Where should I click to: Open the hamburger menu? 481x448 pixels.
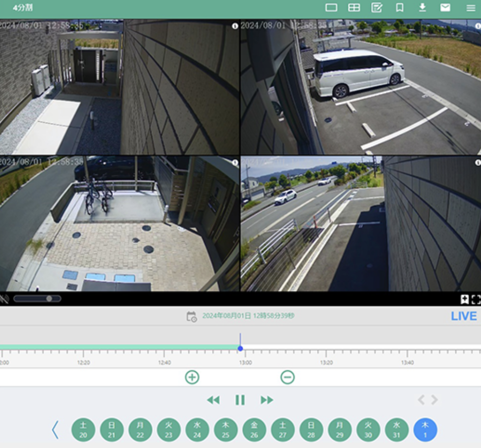click(470, 8)
